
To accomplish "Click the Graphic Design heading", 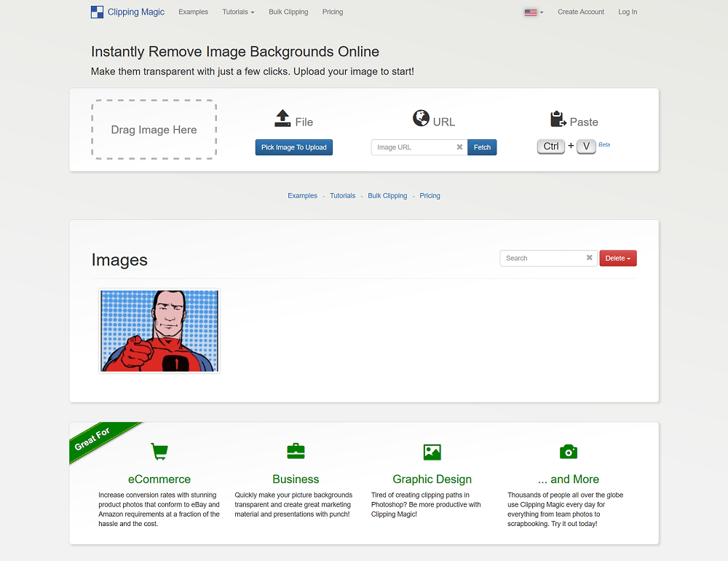I will (432, 479).
